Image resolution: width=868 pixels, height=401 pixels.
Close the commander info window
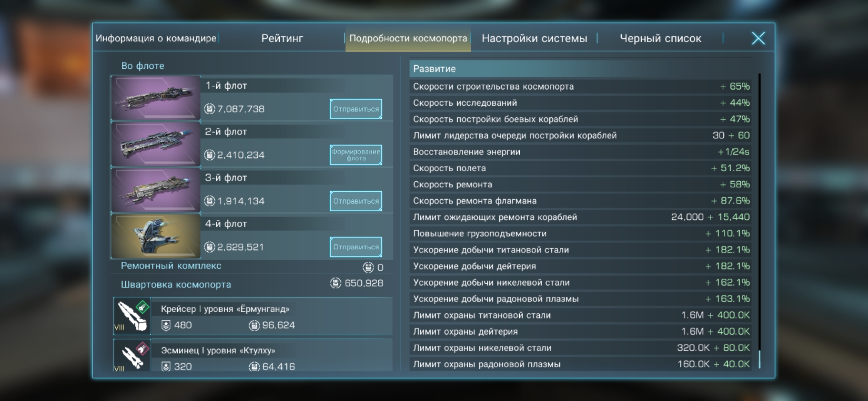pyautogui.click(x=758, y=38)
